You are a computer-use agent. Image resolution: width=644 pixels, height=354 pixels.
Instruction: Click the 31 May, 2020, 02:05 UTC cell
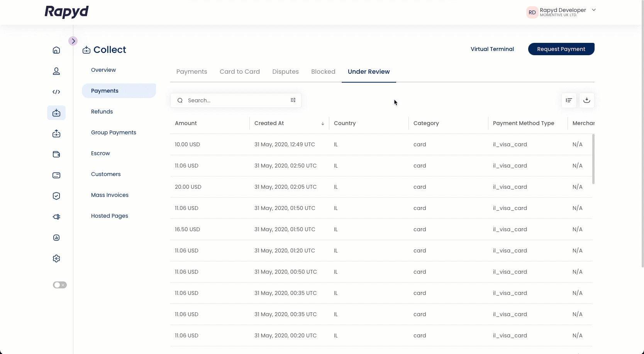click(x=285, y=187)
